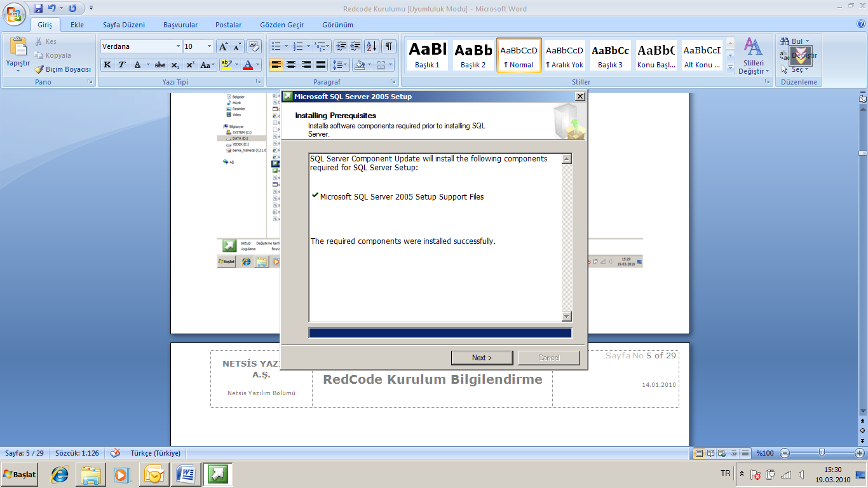Click the Bul binoculars find icon
868x488 pixels.
(785, 41)
